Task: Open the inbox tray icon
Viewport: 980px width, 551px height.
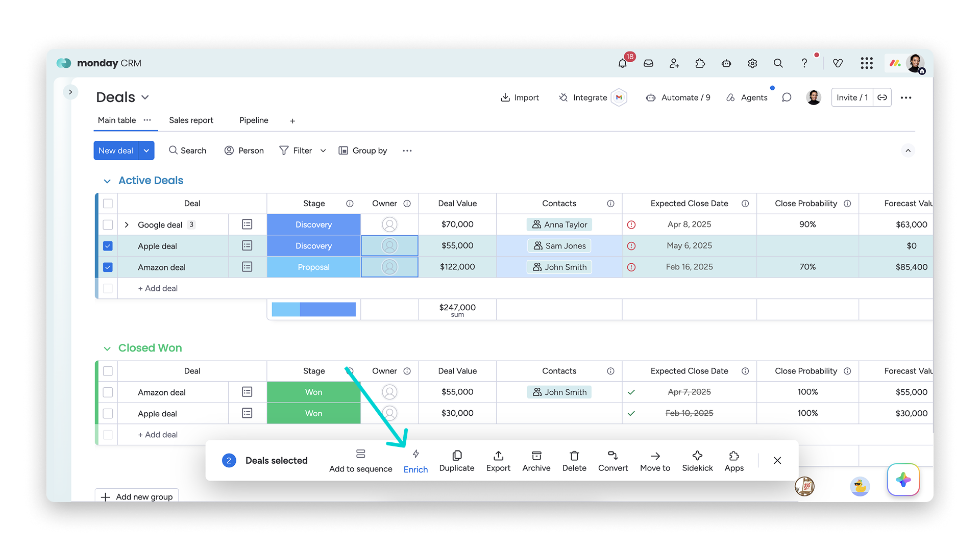Action: tap(648, 63)
